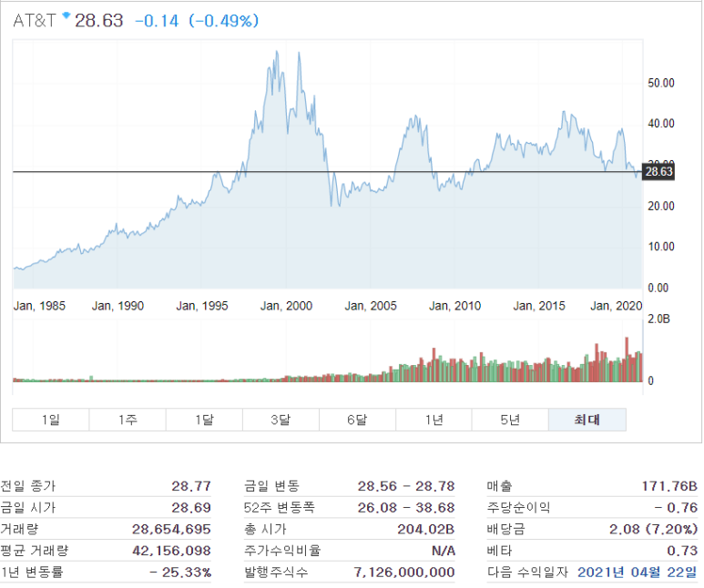704x588 pixels.
Task: Click the 전일 종가 value 28.77
Action: [x=191, y=486]
